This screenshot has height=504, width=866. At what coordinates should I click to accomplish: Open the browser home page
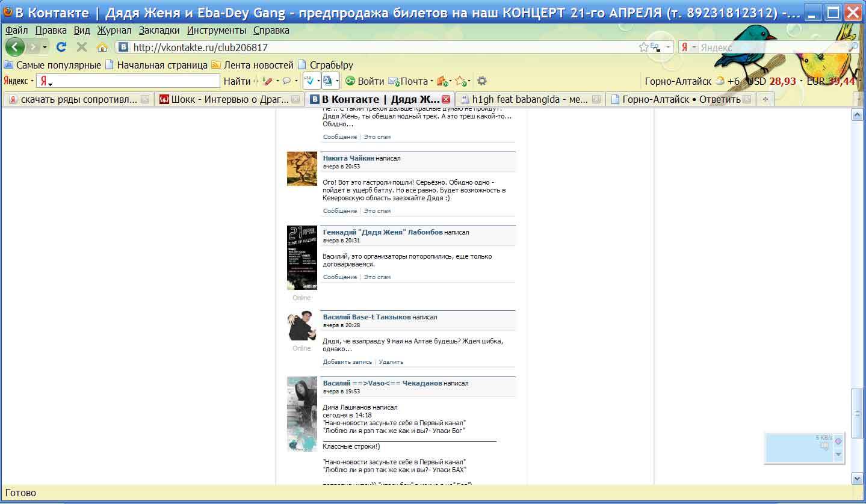coord(102,47)
